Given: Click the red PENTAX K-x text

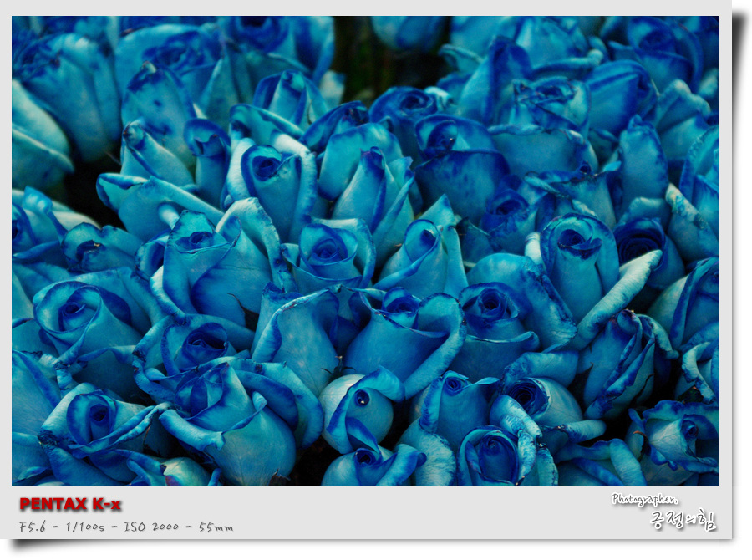Looking at the screenshot, I should pos(70,505).
